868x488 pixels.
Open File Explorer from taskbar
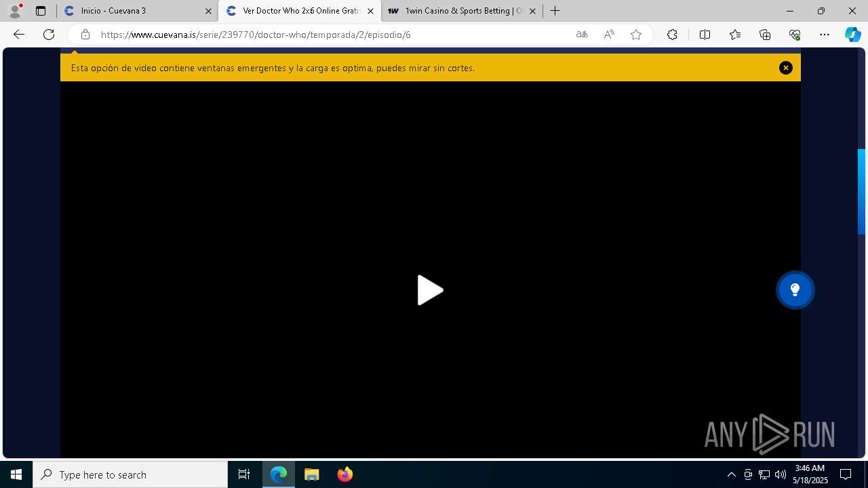(312, 474)
